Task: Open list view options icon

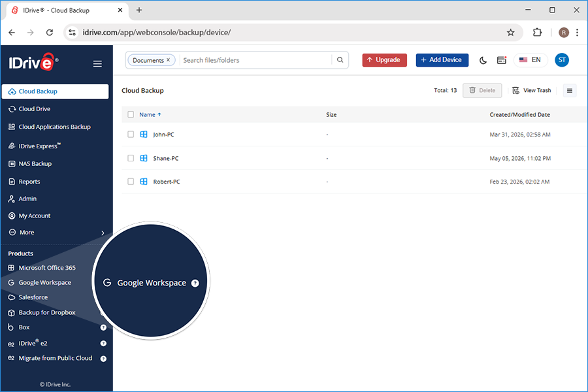Action: (x=570, y=90)
